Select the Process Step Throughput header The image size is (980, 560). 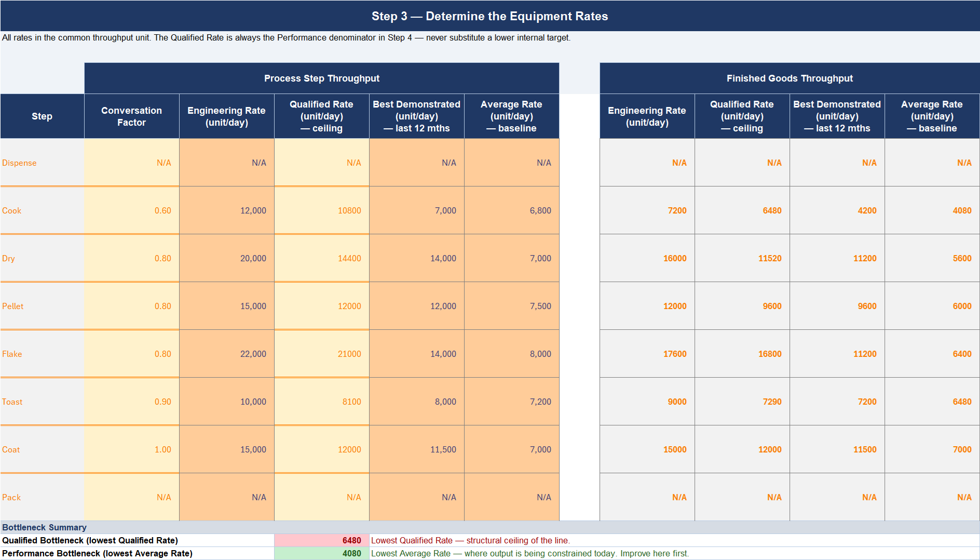(322, 78)
